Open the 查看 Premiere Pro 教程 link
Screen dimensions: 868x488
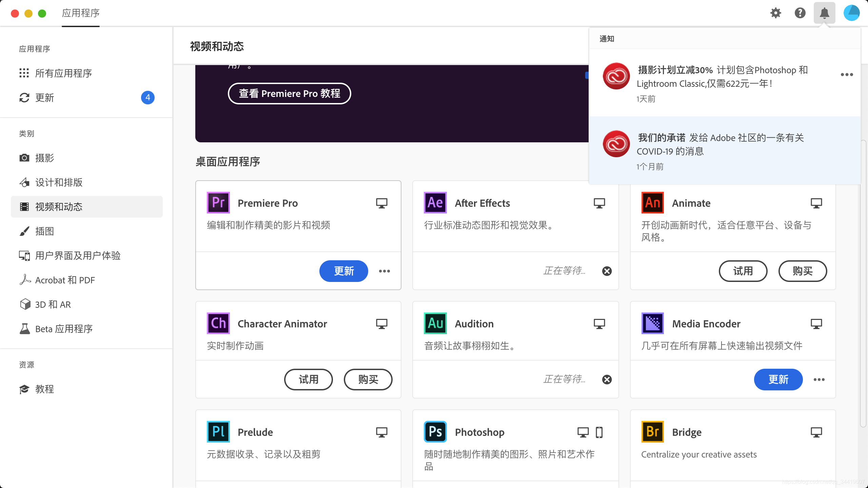point(289,94)
